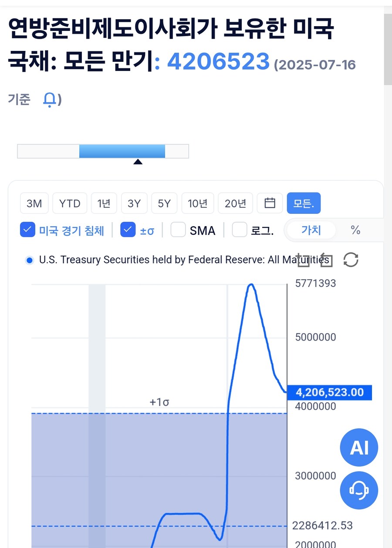Click the page vertical scrollbar
Screen dimensions: 392x548
coord(388,48)
